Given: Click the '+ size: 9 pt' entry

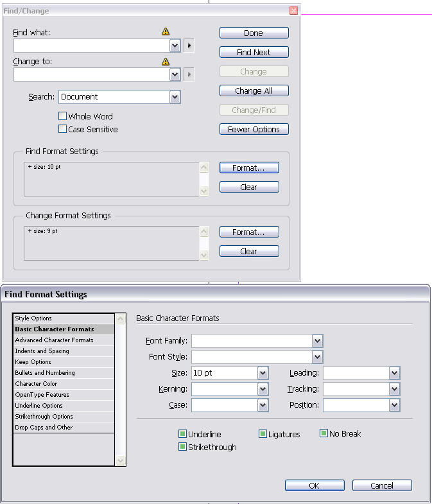Looking at the screenshot, I should [x=42, y=231].
